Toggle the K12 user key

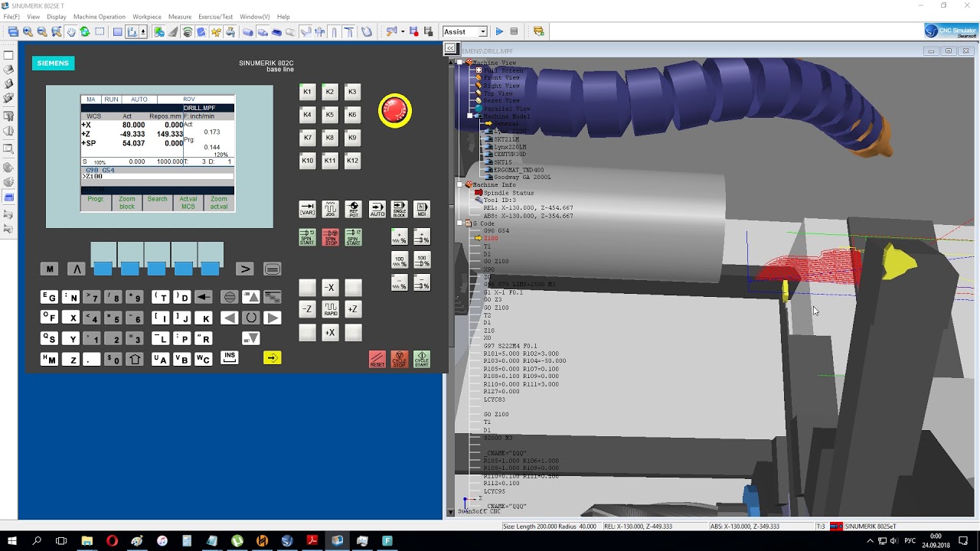point(352,161)
